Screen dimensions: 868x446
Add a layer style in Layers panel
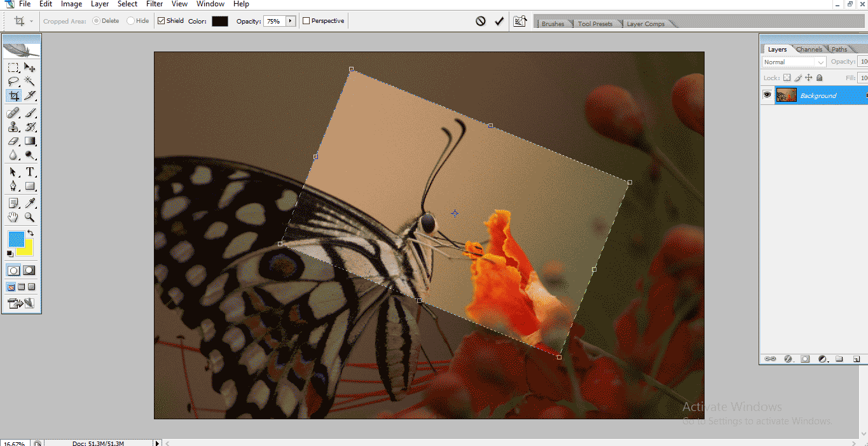tap(788, 359)
